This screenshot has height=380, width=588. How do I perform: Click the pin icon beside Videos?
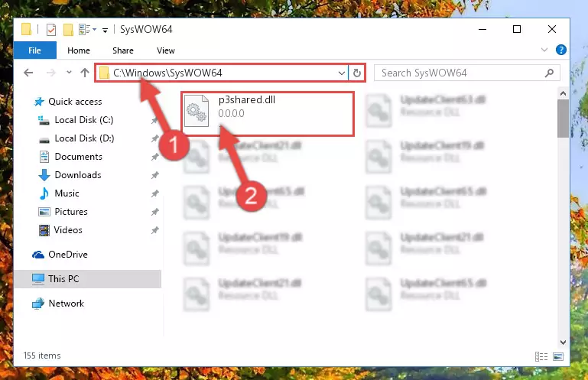155,230
